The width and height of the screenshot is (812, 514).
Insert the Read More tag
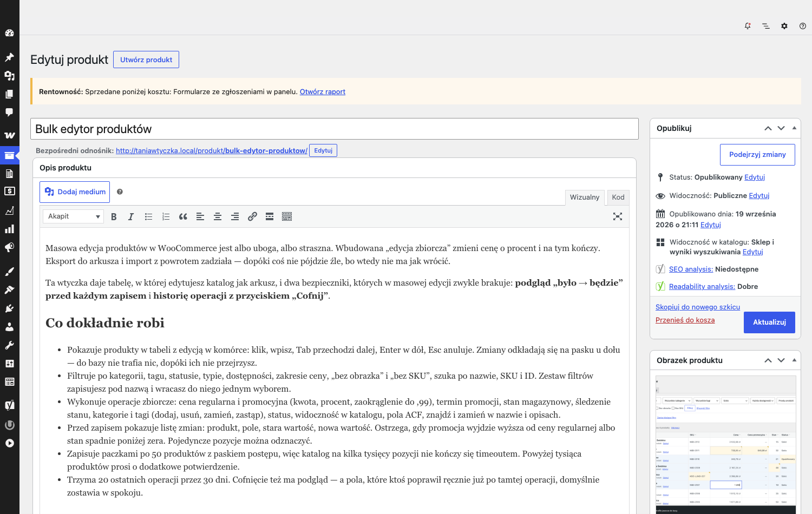point(270,216)
